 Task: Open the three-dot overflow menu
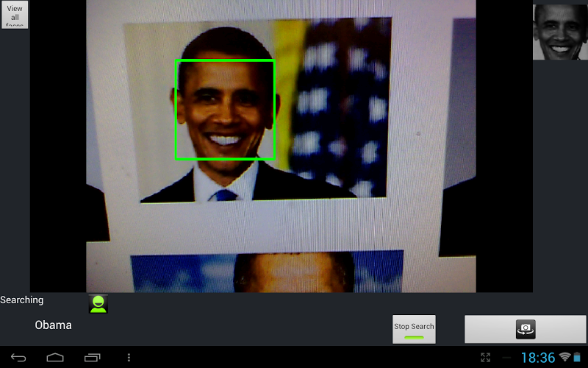(x=129, y=358)
